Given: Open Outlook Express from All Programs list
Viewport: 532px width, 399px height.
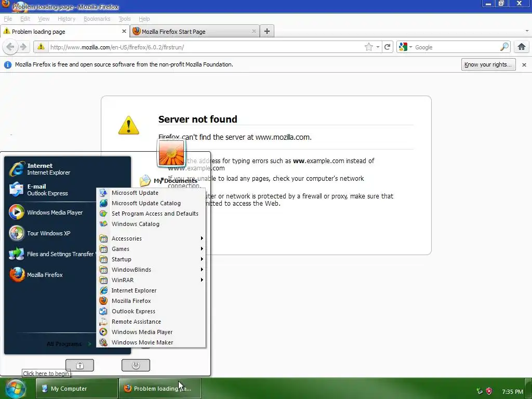Looking at the screenshot, I should tap(151, 311).
